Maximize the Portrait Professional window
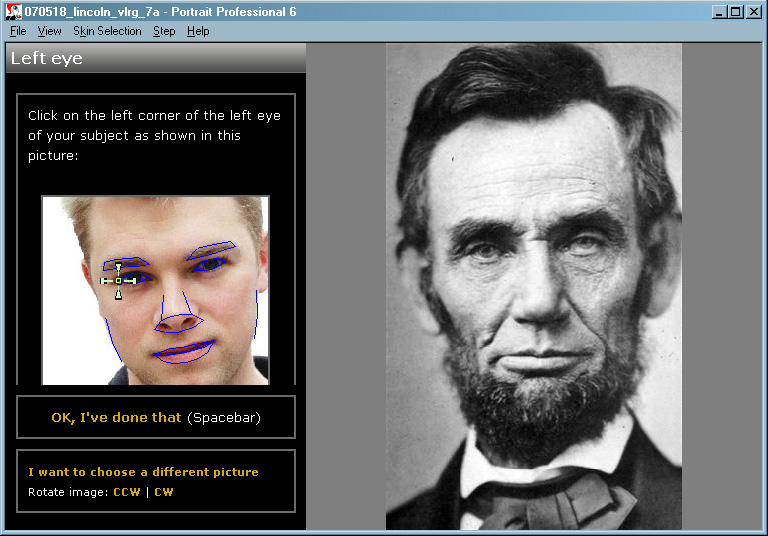The width and height of the screenshot is (768, 536). click(x=736, y=12)
